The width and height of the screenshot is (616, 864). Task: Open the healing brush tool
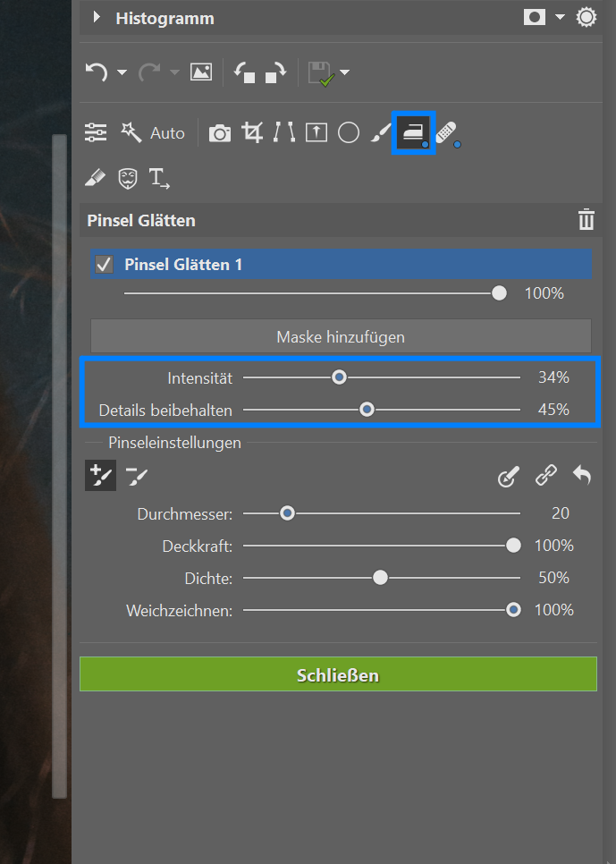click(446, 132)
